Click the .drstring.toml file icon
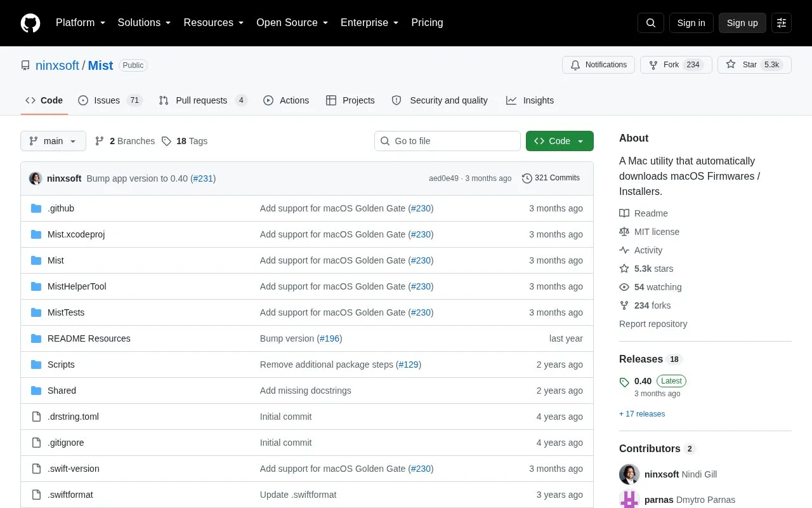Screen dimensions: 812x508 pyautogui.click(x=36, y=417)
